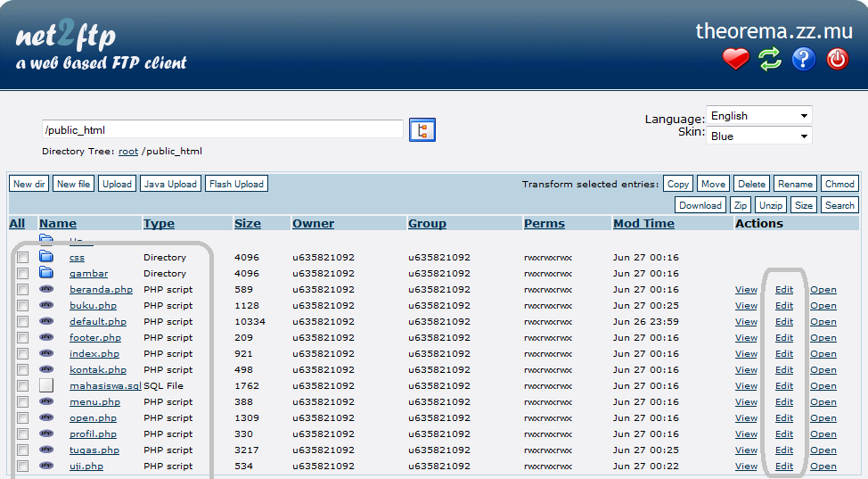Click the PHP icon beside footer.php

pyautogui.click(x=46, y=337)
